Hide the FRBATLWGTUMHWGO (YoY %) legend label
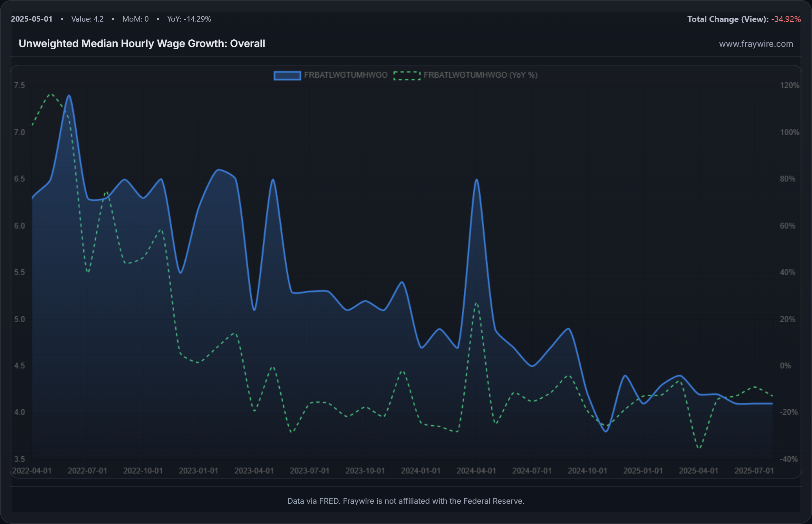812x524 pixels. tap(480, 75)
